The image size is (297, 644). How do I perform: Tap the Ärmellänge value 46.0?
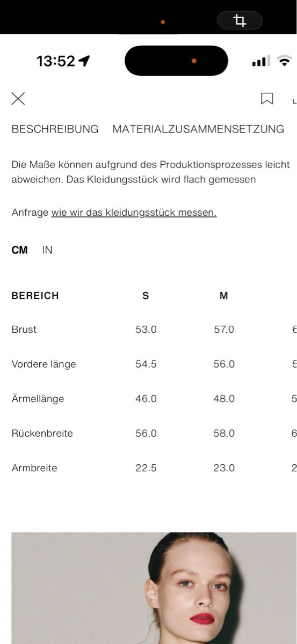pos(146,399)
